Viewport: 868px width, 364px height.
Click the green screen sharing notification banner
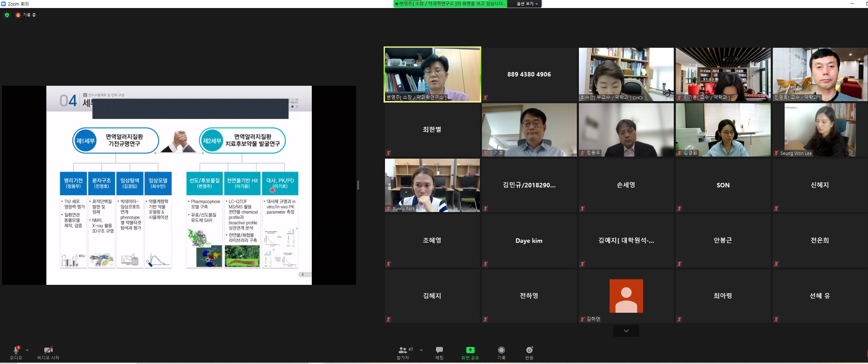(x=450, y=4)
